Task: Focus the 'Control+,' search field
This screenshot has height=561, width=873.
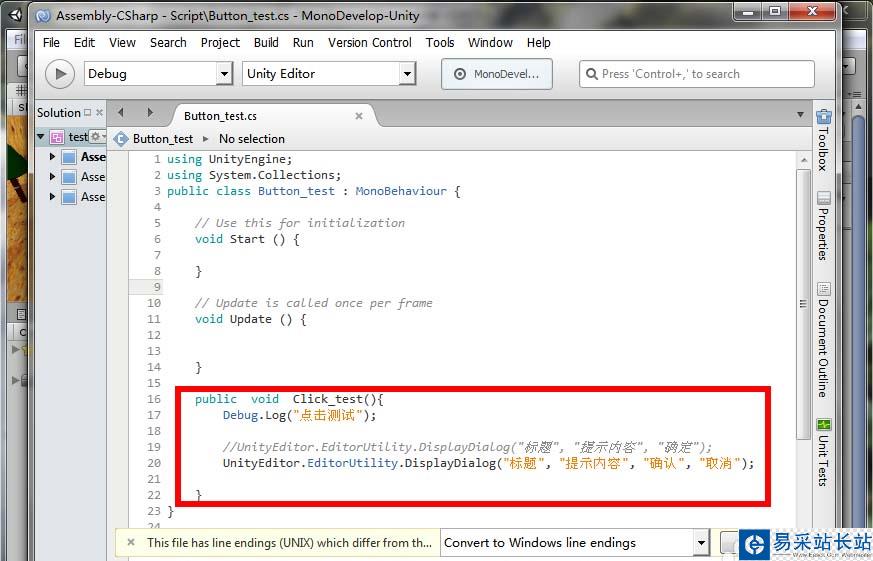Action: click(x=697, y=74)
